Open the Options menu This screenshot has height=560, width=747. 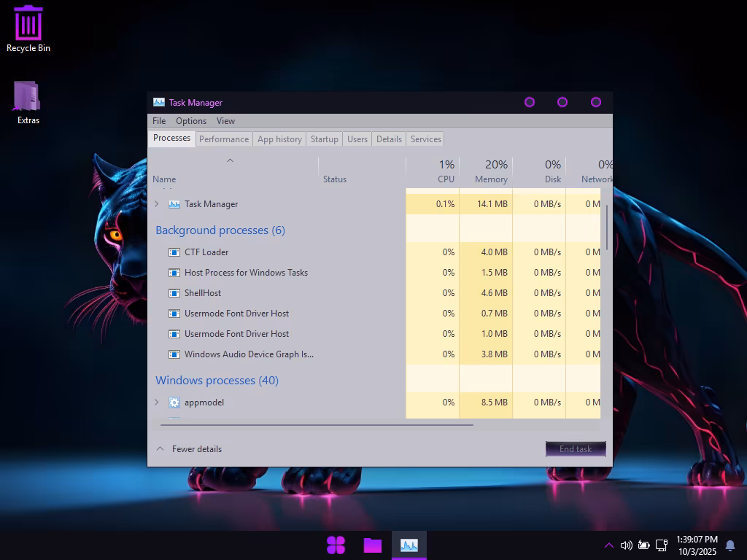coord(191,121)
